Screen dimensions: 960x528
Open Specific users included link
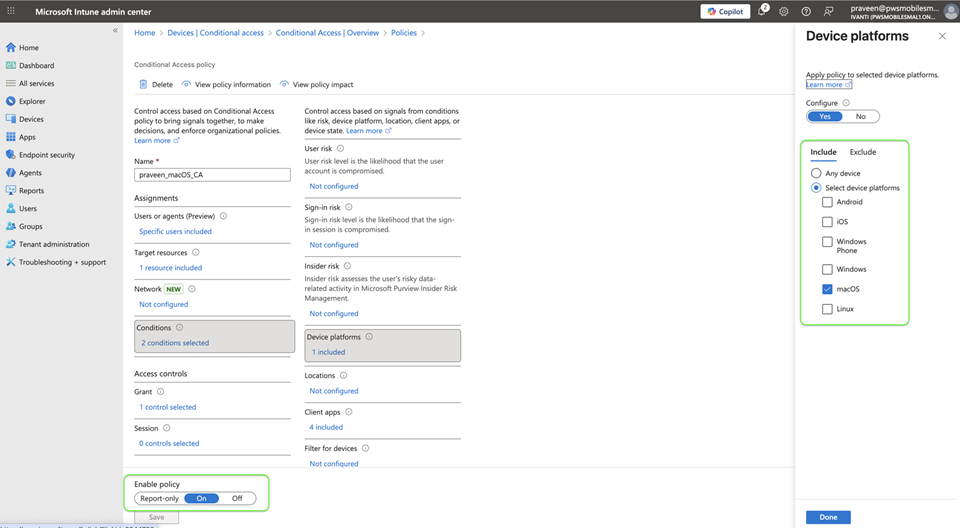tap(175, 231)
